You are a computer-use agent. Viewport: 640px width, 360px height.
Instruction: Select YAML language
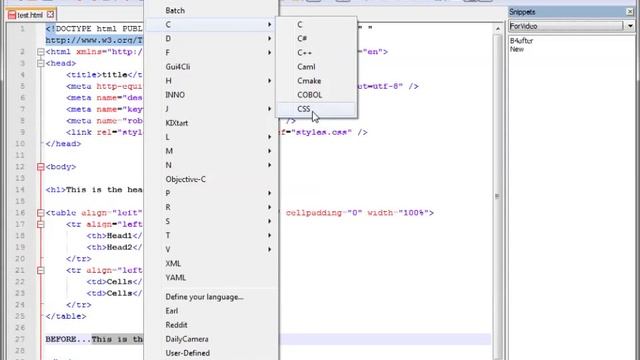point(211,278)
